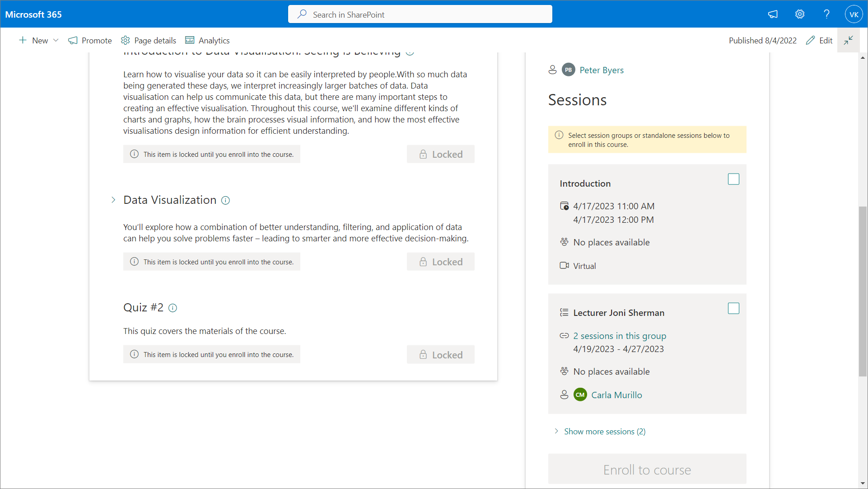Open Analytics in the command bar
The height and width of the screenshot is (489, 868).
[x=207, y=40]
